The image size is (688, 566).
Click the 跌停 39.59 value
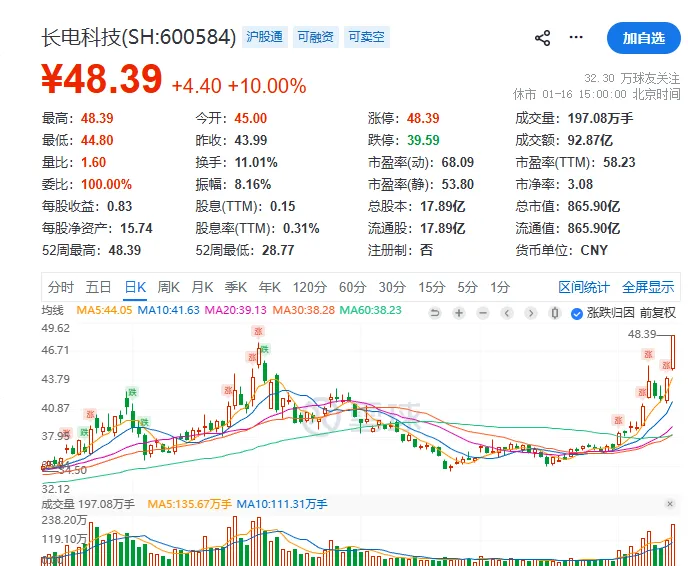423,140
